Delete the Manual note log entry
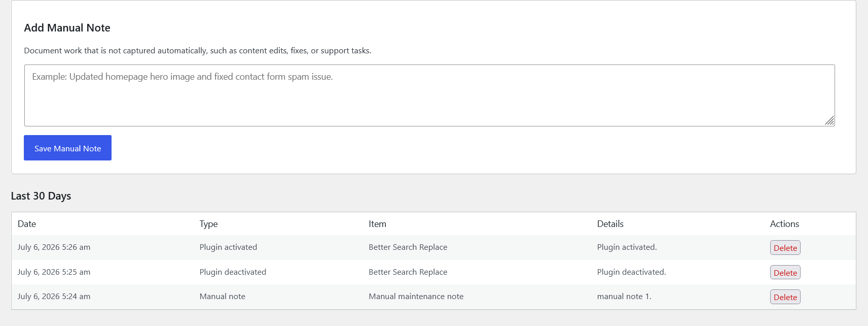 click(x=785, y=297)
